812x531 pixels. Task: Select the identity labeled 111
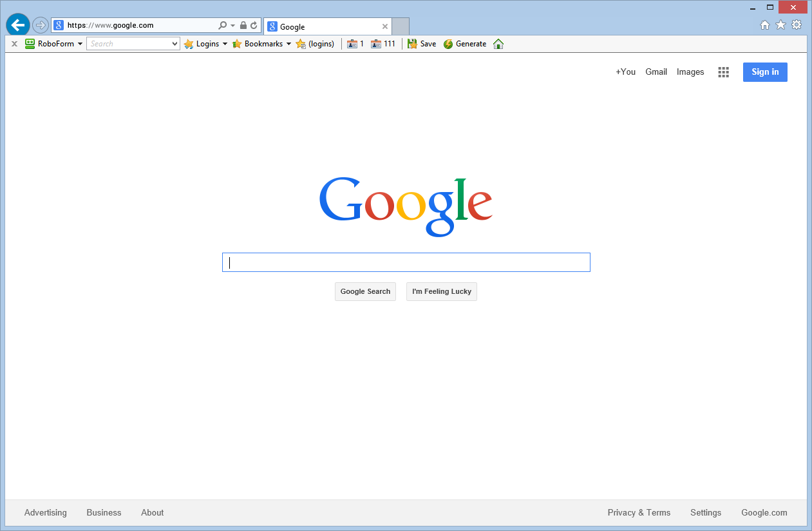[383, 44]
